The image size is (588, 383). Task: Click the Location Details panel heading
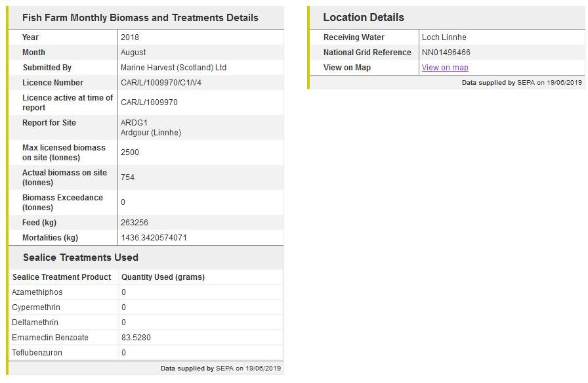point(364,18)
